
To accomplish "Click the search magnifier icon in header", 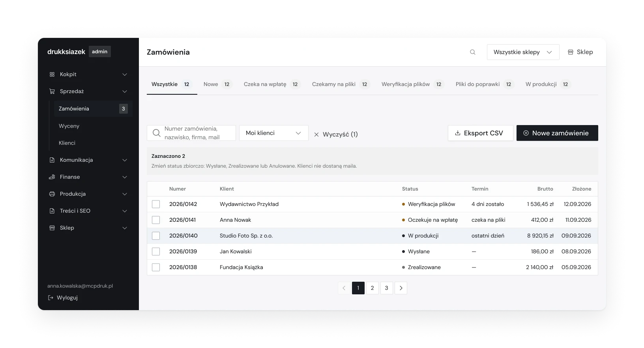I will pyautogui.click(x=473, y=52).
